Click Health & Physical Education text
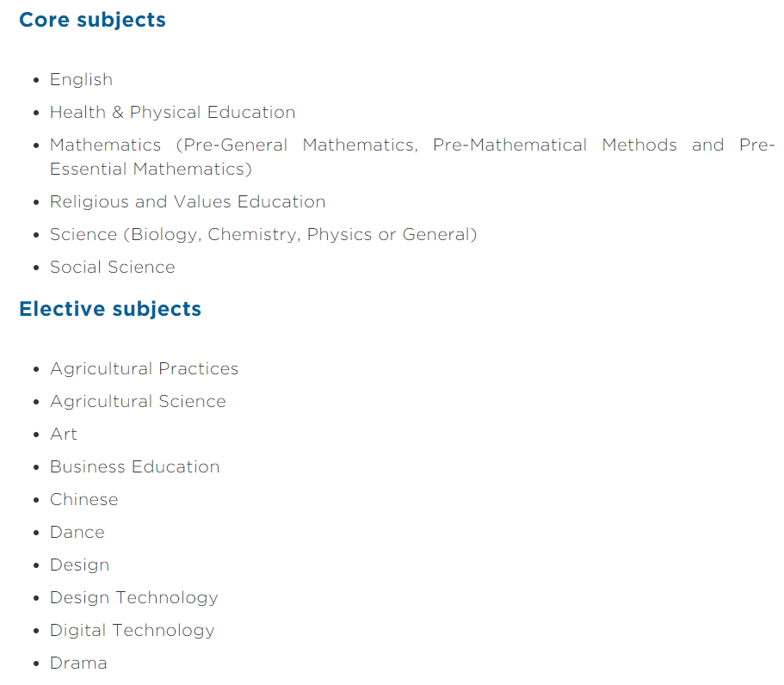Screen dimensions: 784x685 click(x=172, y=112)
